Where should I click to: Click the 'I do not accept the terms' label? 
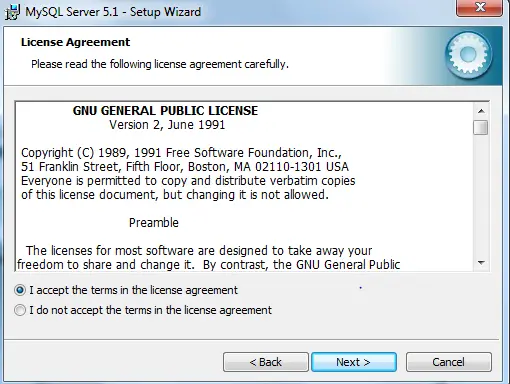(150, 310)
